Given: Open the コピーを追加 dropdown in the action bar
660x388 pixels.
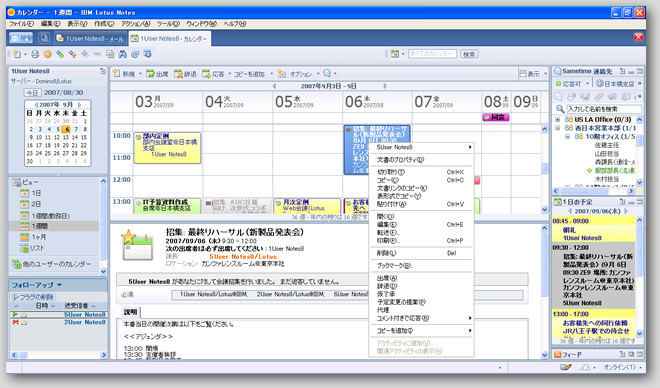Looking at the screenshot, I should pos(271,74).
